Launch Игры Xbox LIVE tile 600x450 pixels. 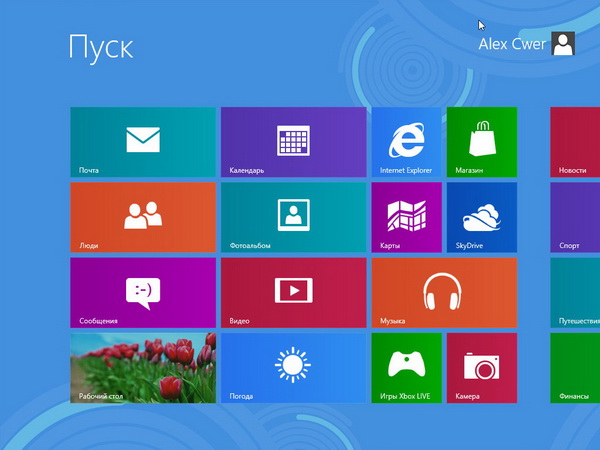click(406, 368)
